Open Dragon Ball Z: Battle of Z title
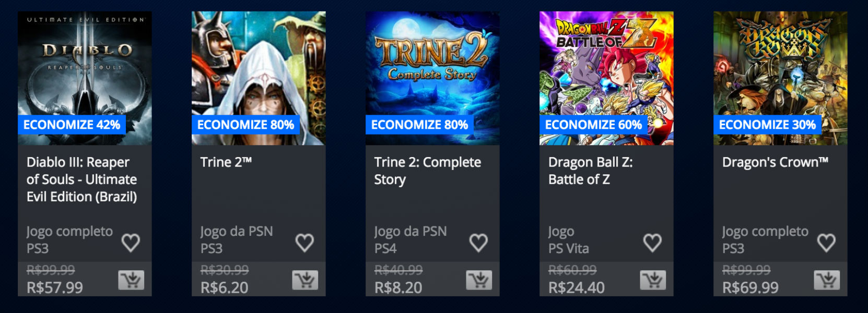The height and width of the screenshot is (313, 868). point(591,171)
